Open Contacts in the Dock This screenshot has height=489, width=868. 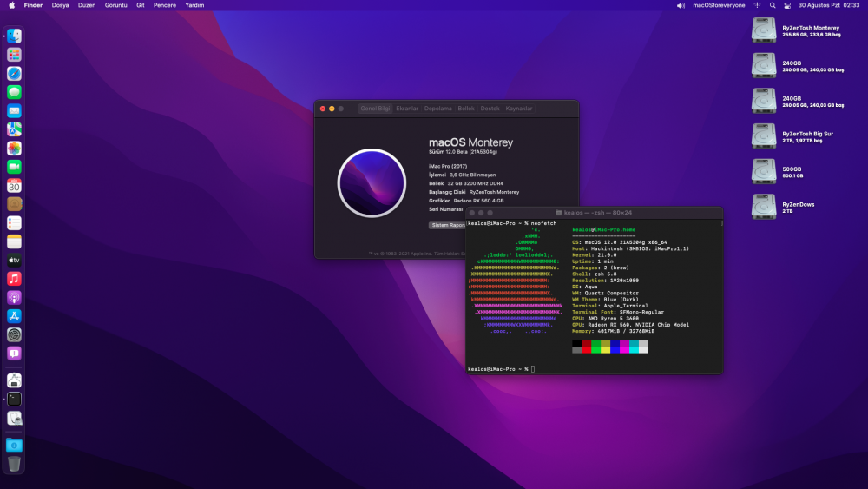pyautogui.click(x=15, y=204)
